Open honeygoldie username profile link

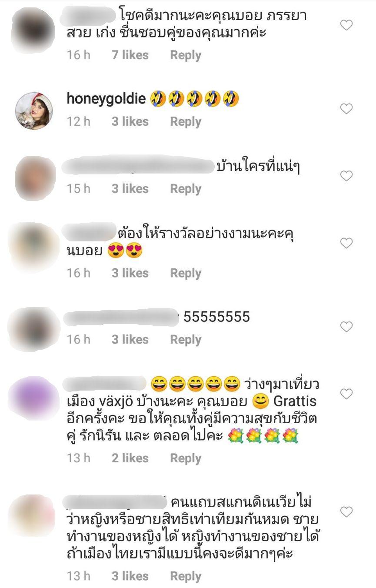click(x=106, y=99)
